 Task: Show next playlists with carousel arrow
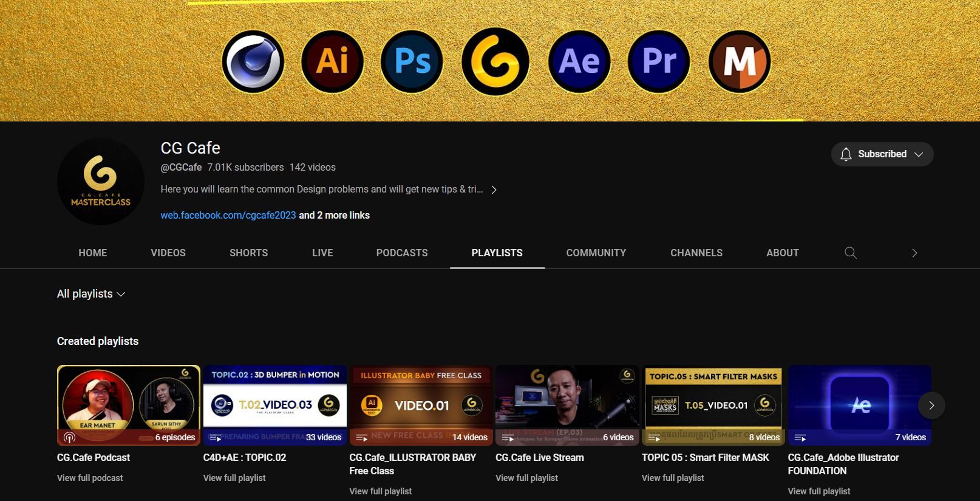pyautogui.click(x=931, y=405)
